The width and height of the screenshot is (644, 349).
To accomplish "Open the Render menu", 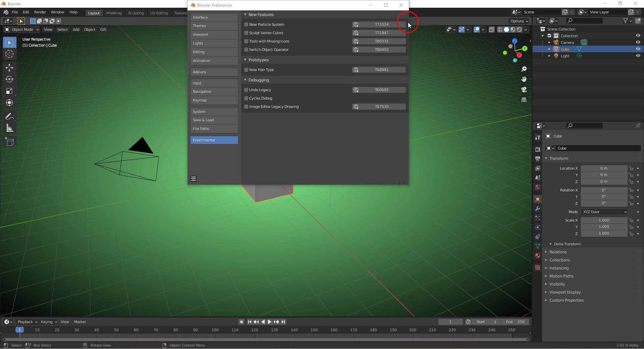I will click(x=40, y=12).
